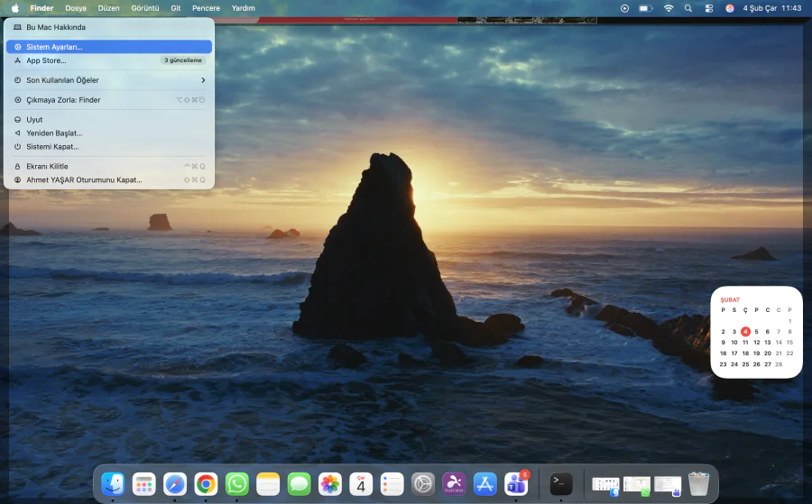Open the Görüntü menu
The image size is (812, 504).
point(145,8)
